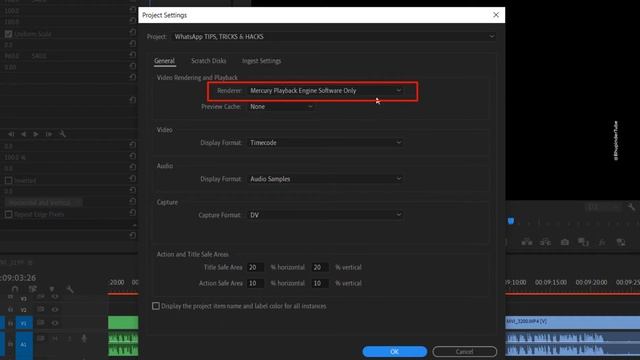Click the blue playhead marker in Program Monitor

(x=511, y=221)
